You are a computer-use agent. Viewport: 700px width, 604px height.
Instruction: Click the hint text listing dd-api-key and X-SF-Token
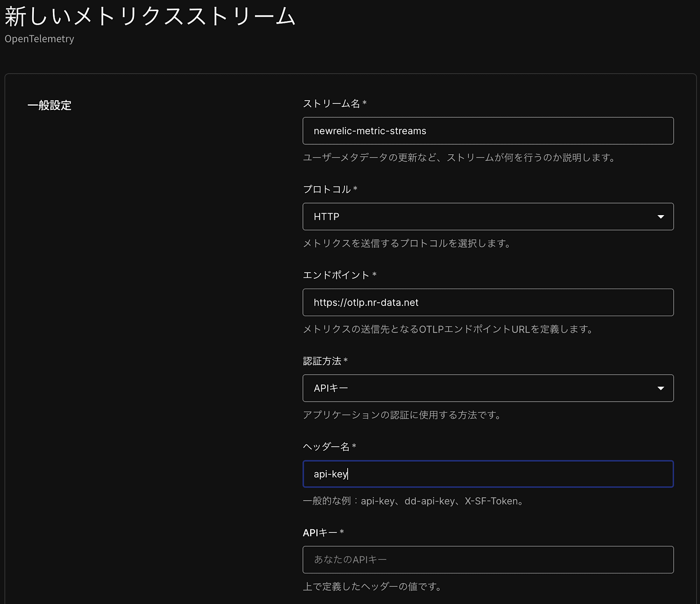pos(413,501)
